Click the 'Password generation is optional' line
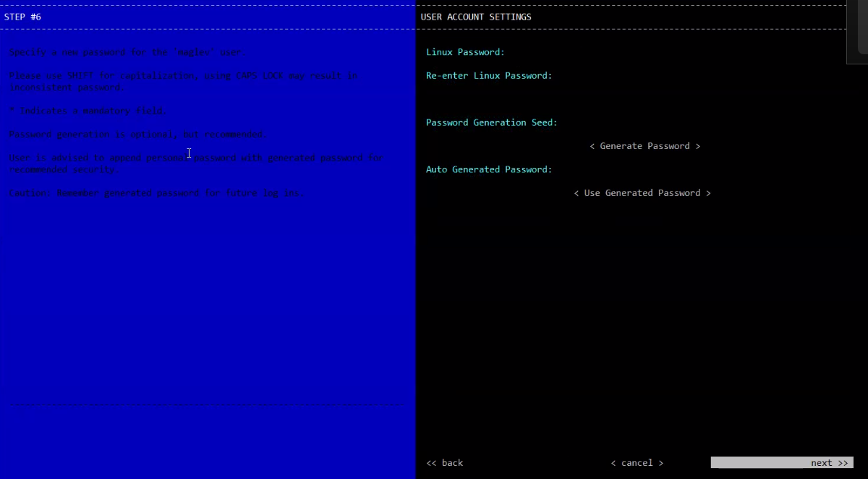Viewport: 868px width, 479px height. (x=137, y=135)
